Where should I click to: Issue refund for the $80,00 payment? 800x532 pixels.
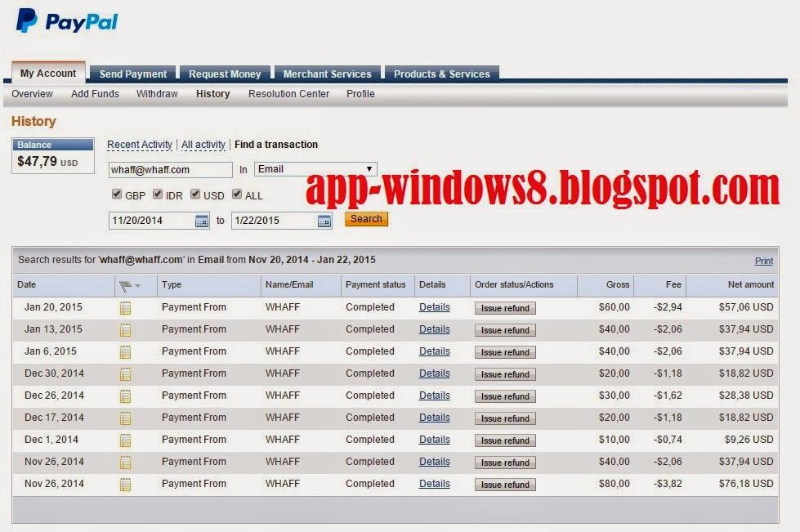[505, 485]
